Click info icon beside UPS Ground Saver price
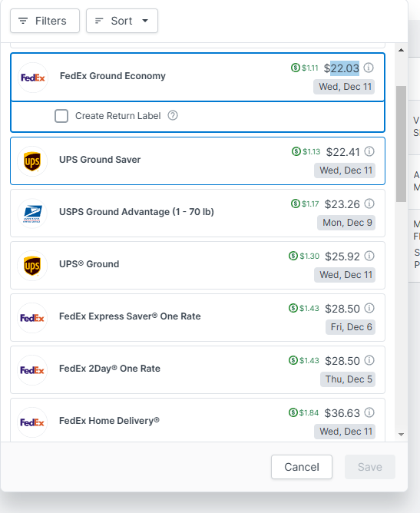This screenshot has width=420, height=513. pyautogui.click(x=369, y=151)
